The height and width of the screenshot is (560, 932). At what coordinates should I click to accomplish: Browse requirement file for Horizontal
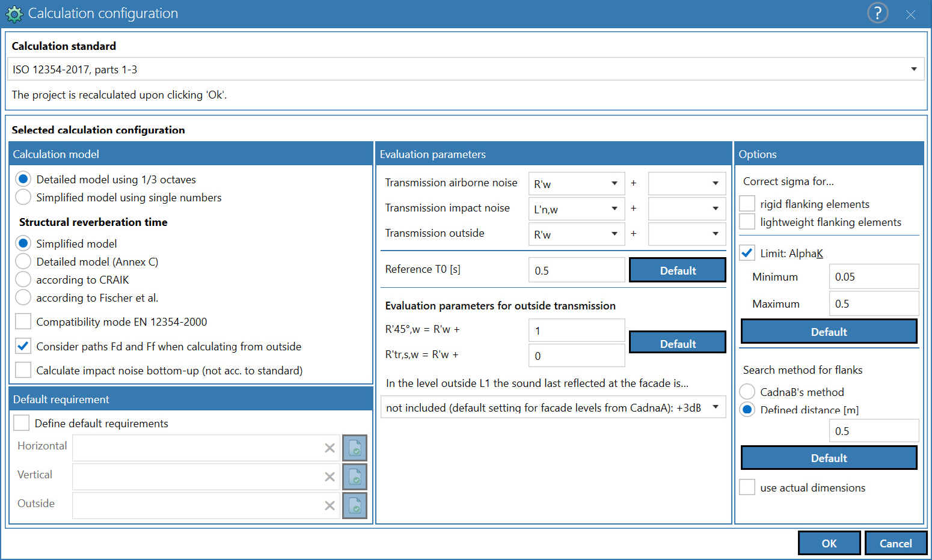355,448
